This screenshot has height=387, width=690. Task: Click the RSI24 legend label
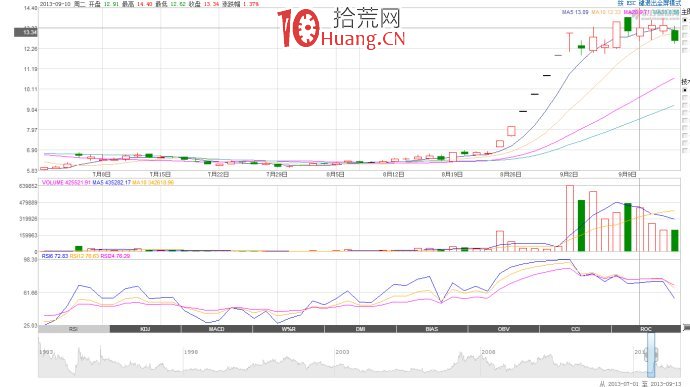point(115,256)
